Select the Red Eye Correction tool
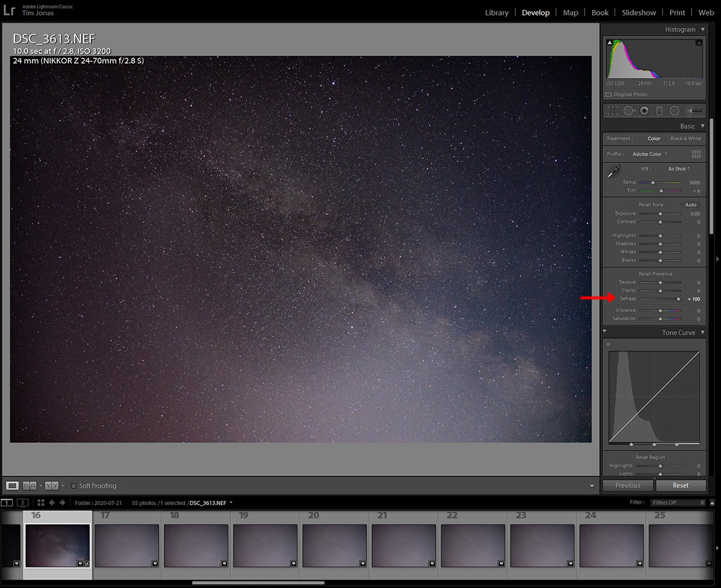The width and height of the screenshot is (721, 588). (x=644, y=111)
